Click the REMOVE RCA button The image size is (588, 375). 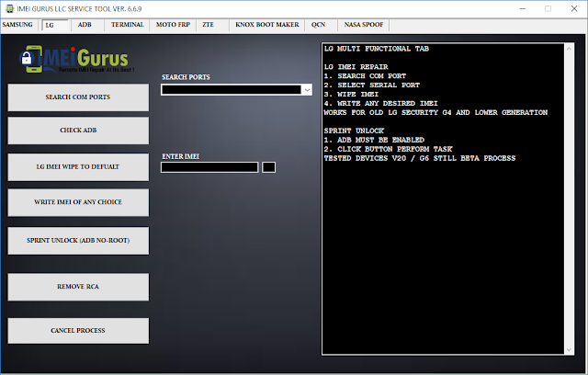tap(78, 287)
